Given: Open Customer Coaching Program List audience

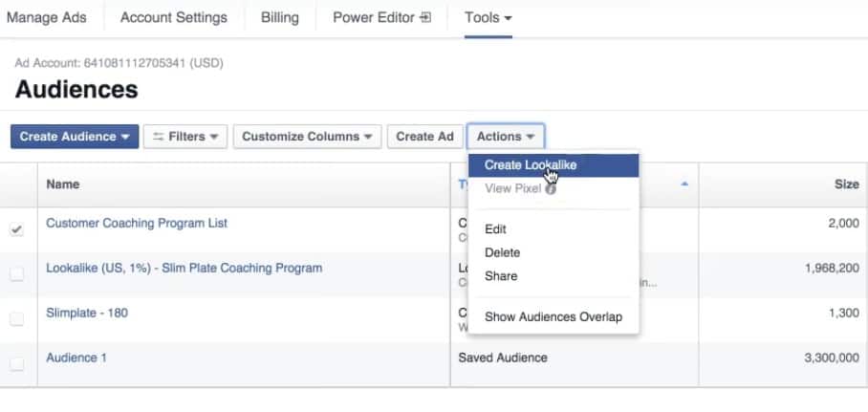Looking at the screenshot, I should click(x=137, y=223).
